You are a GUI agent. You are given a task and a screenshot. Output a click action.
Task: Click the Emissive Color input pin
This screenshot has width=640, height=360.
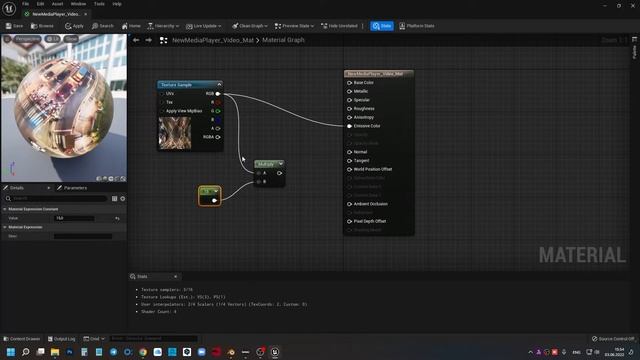349,126
